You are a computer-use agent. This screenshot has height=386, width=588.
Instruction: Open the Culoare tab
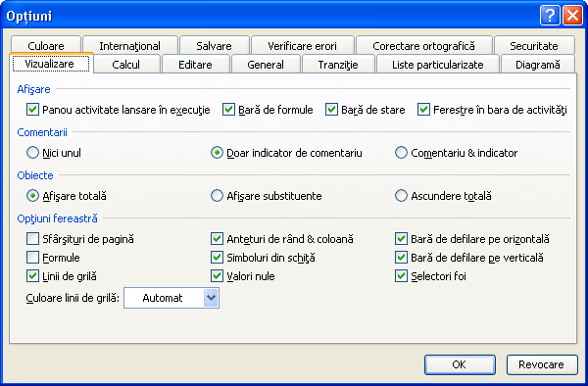pos(46,46)
